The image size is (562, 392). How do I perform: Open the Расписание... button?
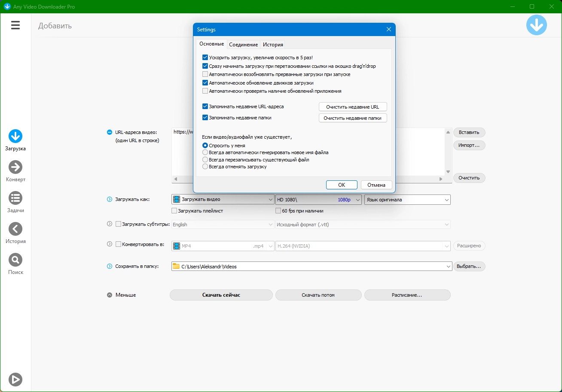407,295
